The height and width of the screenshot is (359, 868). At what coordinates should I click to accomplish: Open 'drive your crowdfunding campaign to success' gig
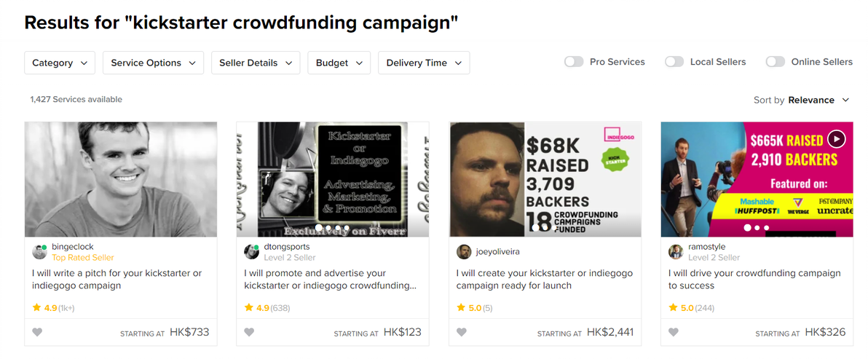point(754,280)
